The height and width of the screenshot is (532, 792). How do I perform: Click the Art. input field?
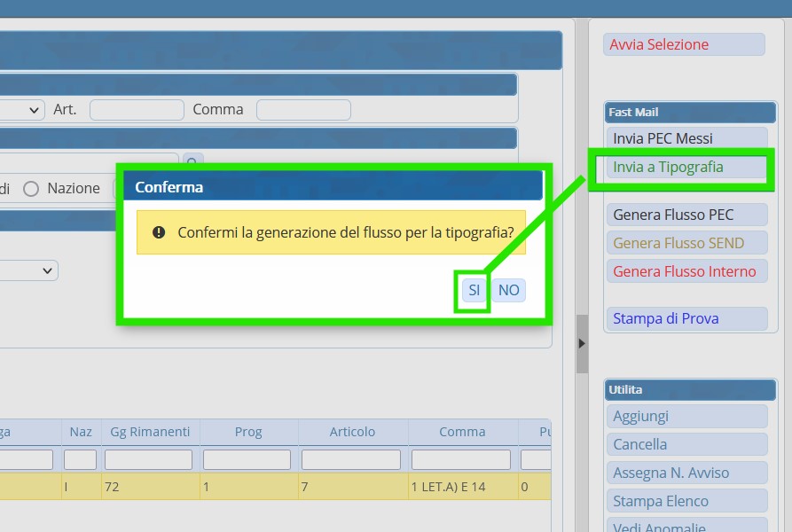137,110
